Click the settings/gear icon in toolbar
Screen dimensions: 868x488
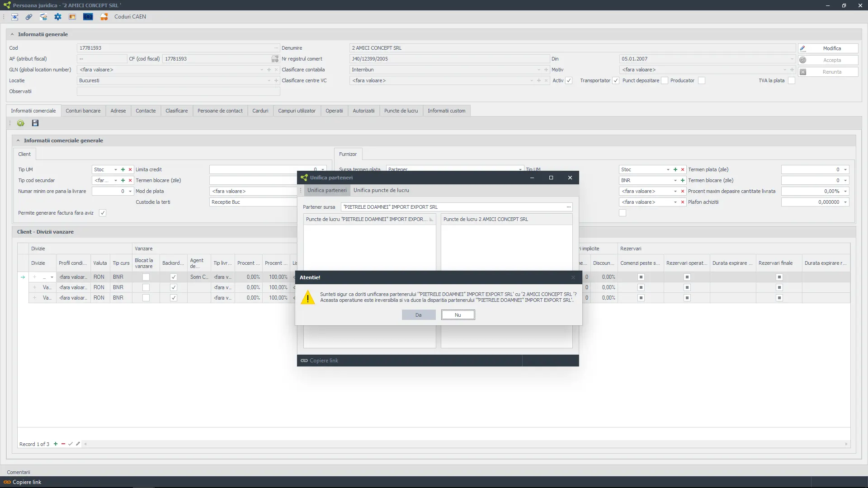(58, 17)
